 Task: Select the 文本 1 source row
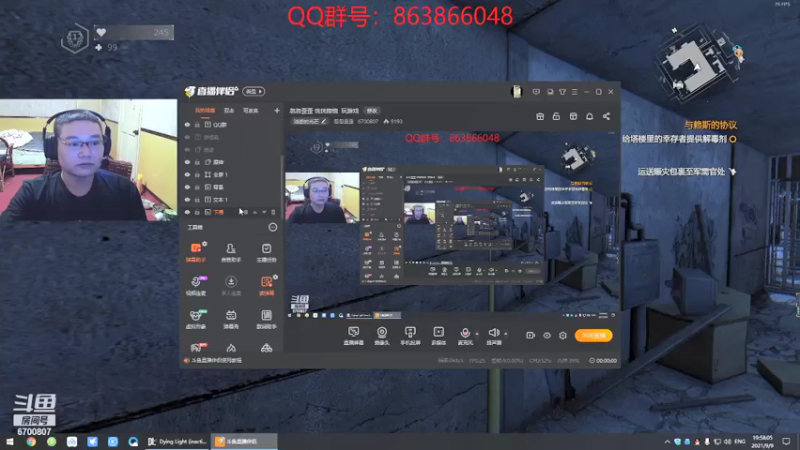[x=231, y=199]
